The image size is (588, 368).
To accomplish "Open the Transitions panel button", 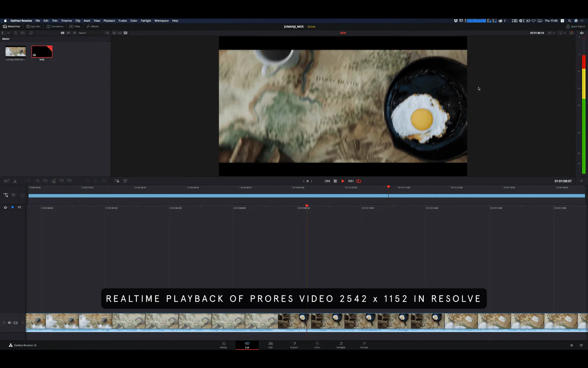I will 55,26.
